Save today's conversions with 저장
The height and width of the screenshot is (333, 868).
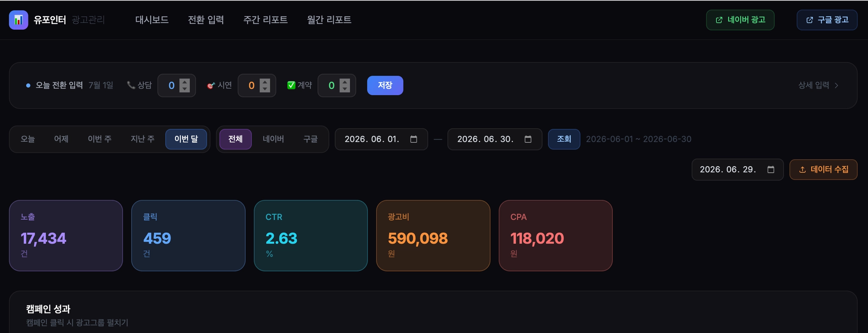[x=385, y=85]
